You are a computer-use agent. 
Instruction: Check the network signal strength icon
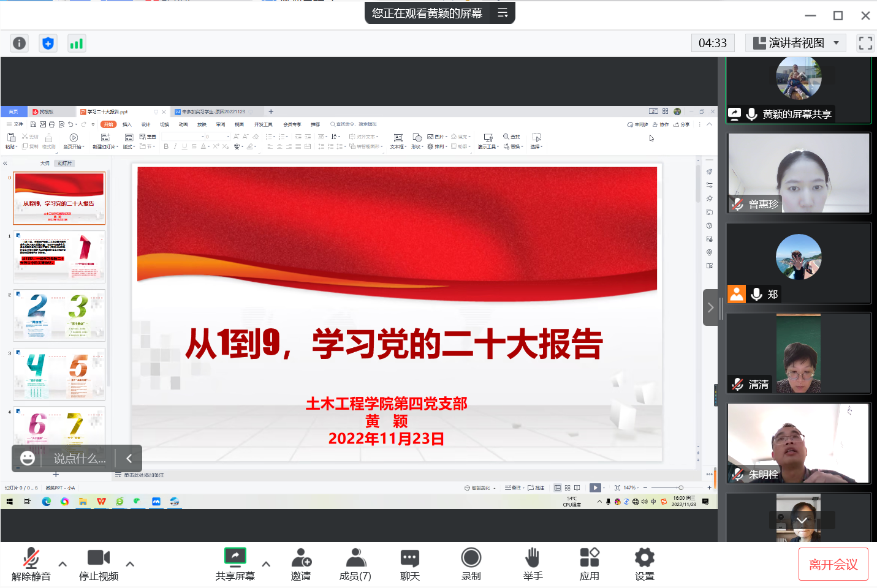[76, 43]
